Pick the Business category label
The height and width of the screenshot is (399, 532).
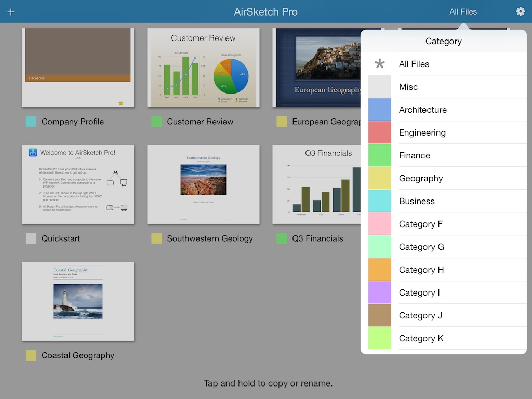tap(417, 201)
